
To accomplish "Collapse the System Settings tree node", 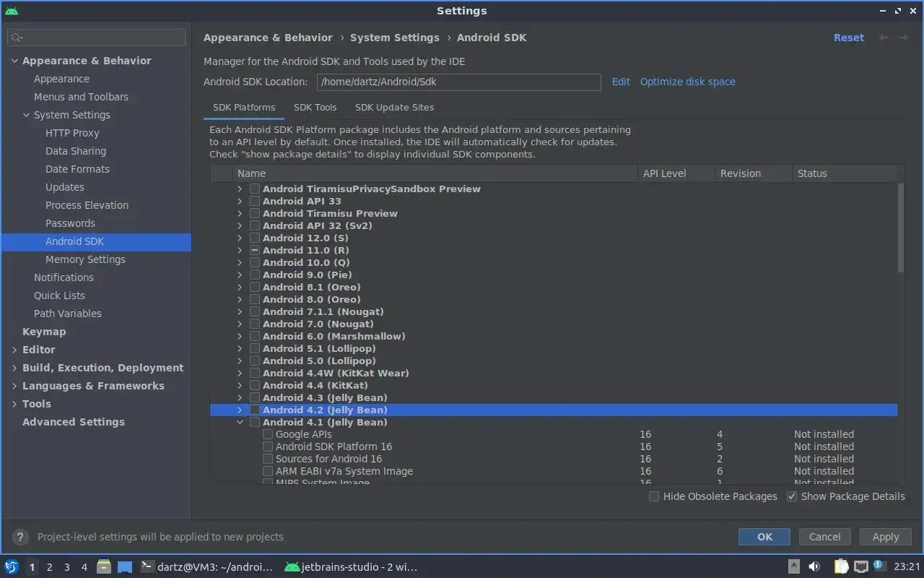I will click(26, 115).
